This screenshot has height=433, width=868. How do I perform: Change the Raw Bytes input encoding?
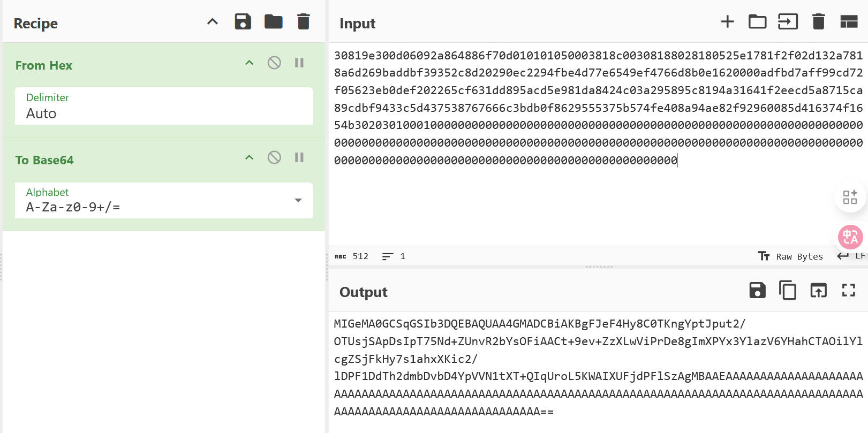[791, 256]
